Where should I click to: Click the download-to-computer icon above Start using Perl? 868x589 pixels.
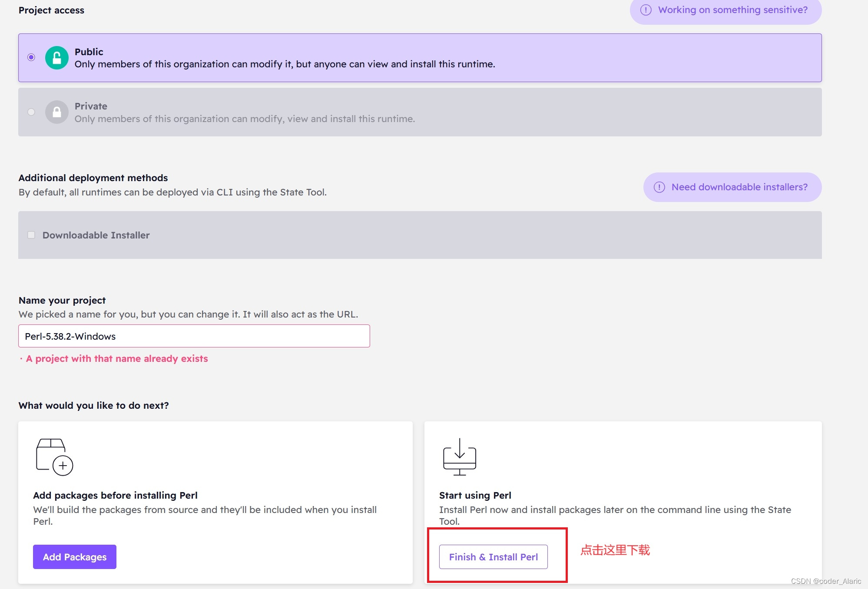tap(460, 457)
